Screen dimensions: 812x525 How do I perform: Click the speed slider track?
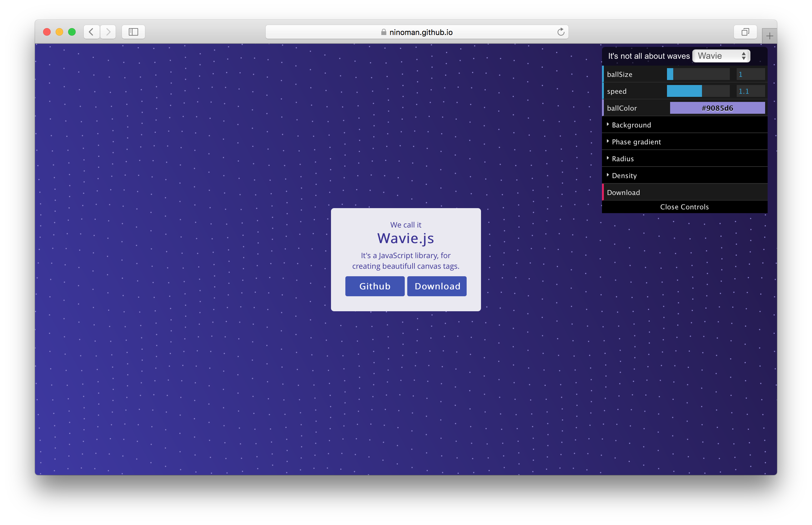point(698,91)
